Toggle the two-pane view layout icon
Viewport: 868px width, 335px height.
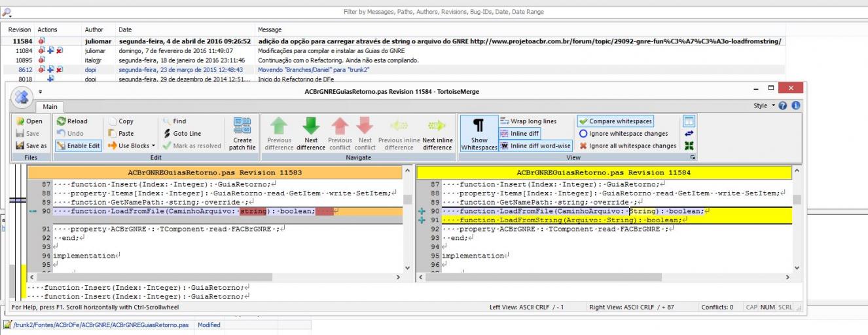click(689, 121)
